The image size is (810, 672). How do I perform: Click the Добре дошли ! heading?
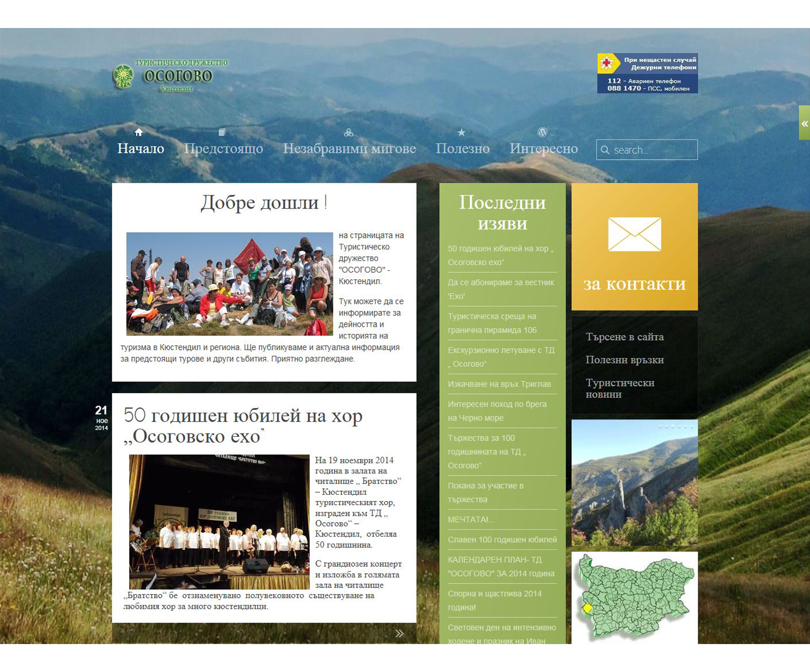pyautogui.click(x=264, y=203)
